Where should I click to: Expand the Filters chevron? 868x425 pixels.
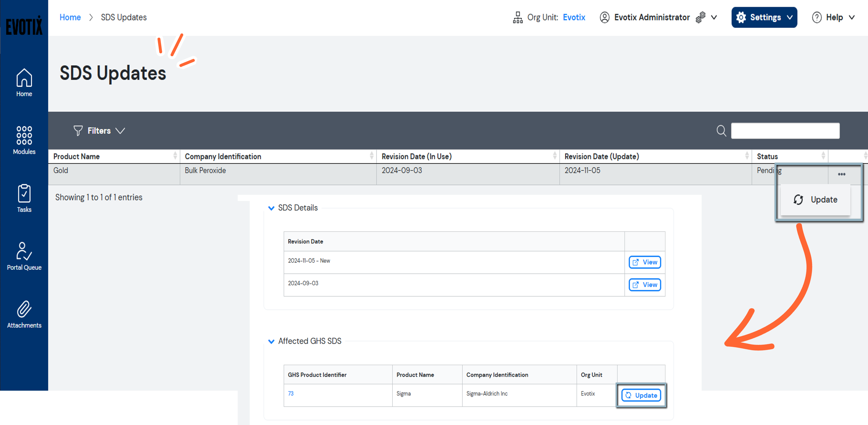click(x=120, y=131)
